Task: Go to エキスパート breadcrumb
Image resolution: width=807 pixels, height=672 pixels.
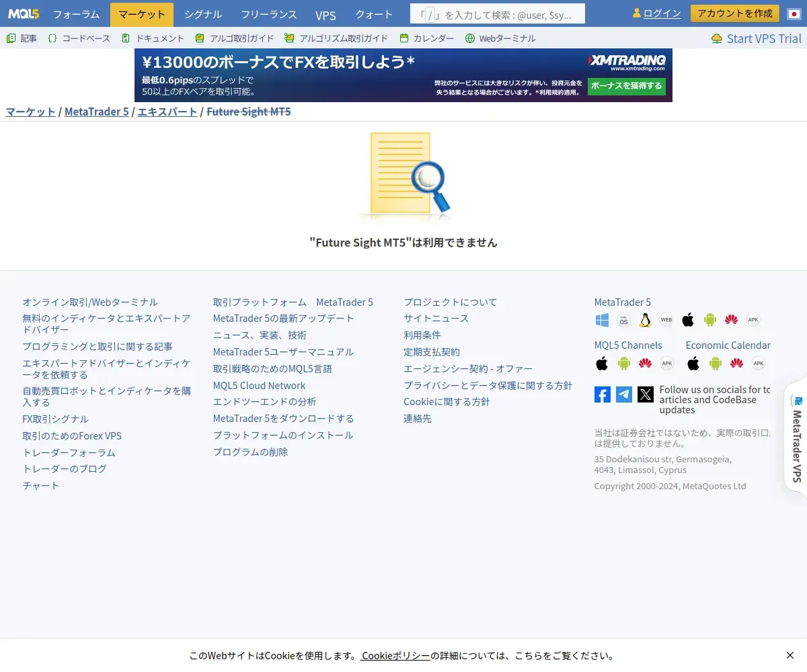Action: click(167, 112)
